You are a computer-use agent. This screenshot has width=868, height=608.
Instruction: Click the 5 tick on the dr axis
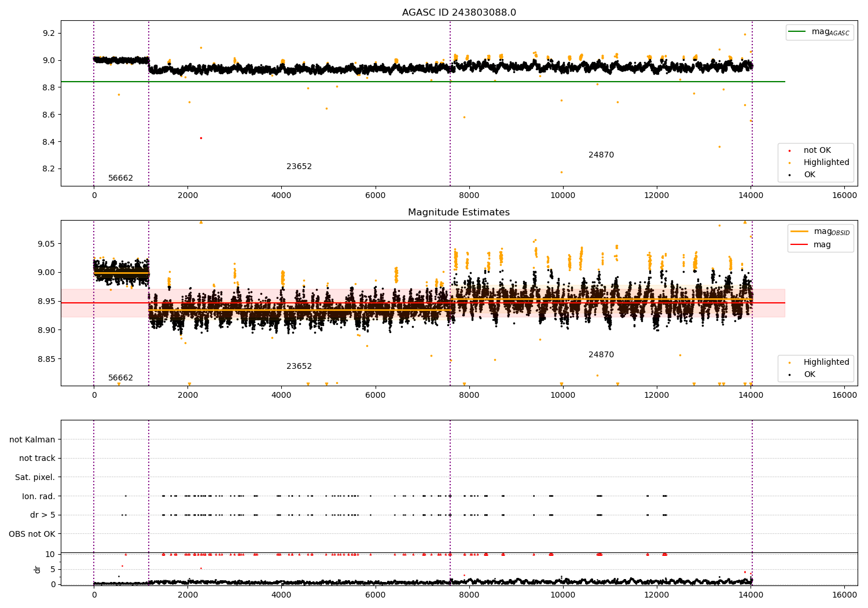click(x=53, y=570)
